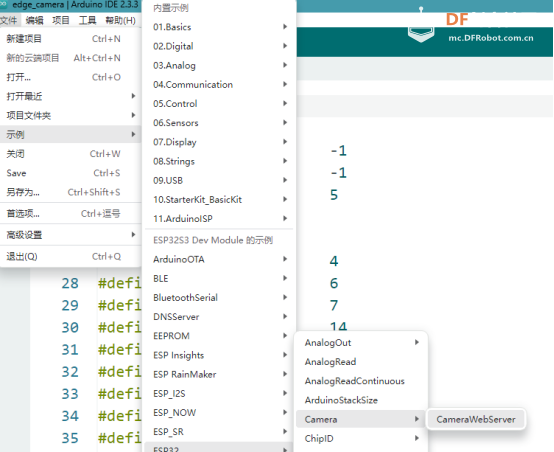
Task: Open BluetoothSerial examples submenu
Action: click(x=219, y=298)
